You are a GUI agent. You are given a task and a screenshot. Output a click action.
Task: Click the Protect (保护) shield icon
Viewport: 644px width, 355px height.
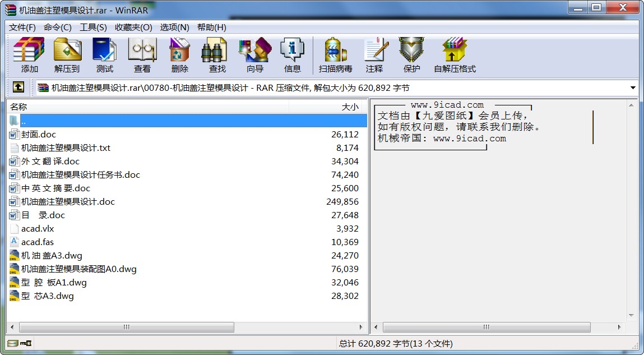tap(412, 55)
